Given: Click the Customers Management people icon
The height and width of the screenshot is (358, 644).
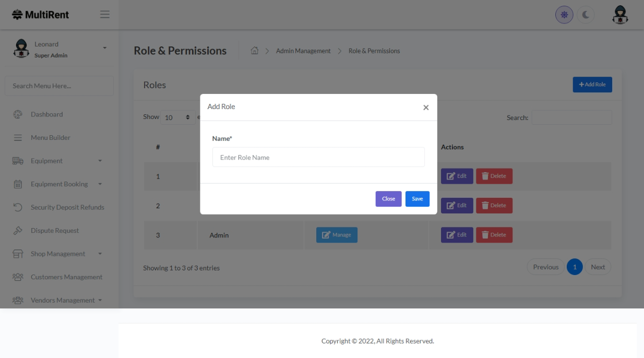Looking at the screenshot, I should click(x=18, y=277).
